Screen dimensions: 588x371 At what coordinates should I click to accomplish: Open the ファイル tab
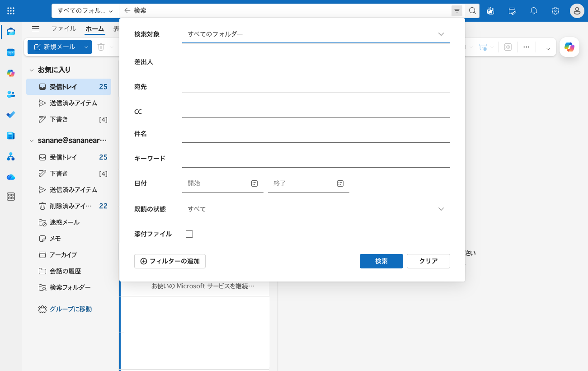63,29
